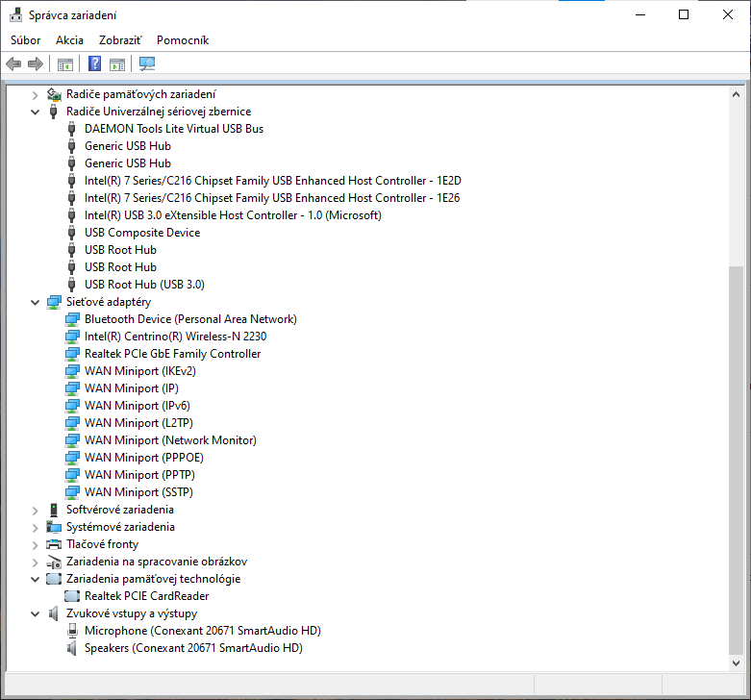Collapse the Sieťové adaptéry node

[35, 303]
